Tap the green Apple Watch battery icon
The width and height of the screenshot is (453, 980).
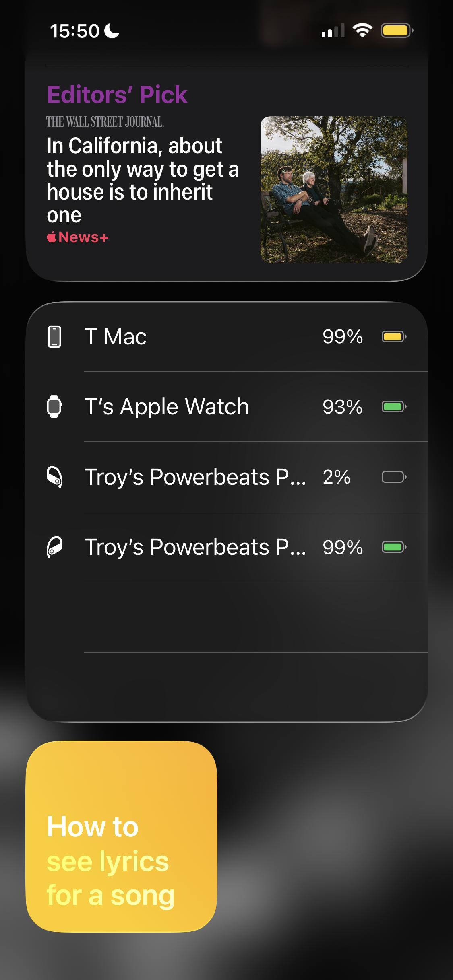pos(394,407)
